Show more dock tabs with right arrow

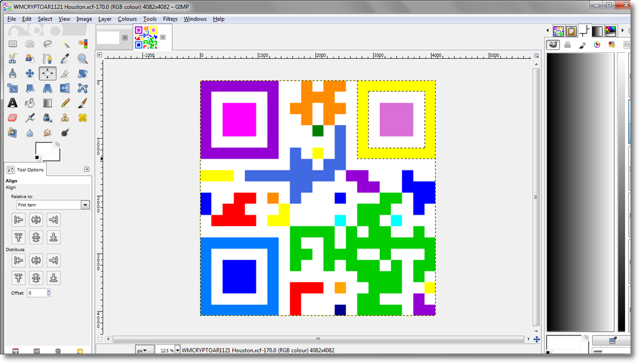pyautogui.click(x=622, y=31)
